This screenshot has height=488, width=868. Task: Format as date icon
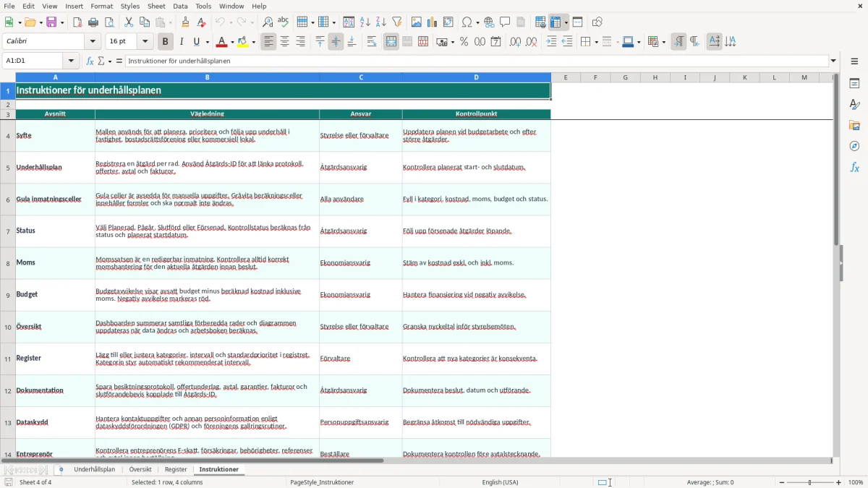(x=495, y=42)
